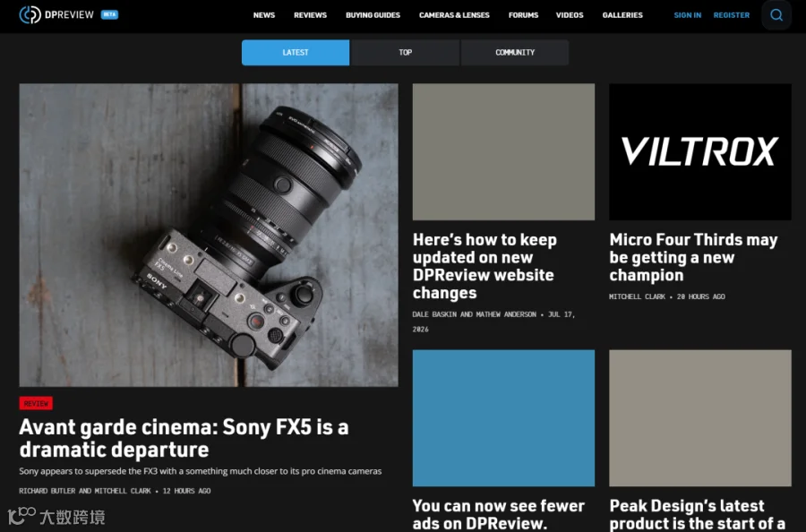Viewport: 806px width, 532px height.
Task: Open the Viltrox logo thumbnail
Action: pyautogui.click(x=700, y=152)
